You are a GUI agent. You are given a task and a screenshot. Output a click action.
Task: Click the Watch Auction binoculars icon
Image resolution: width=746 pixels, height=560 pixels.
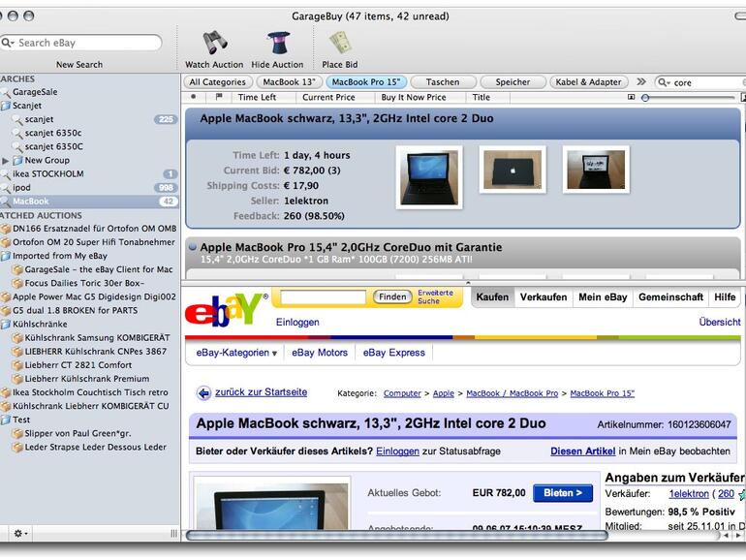(x=214, y=43)
